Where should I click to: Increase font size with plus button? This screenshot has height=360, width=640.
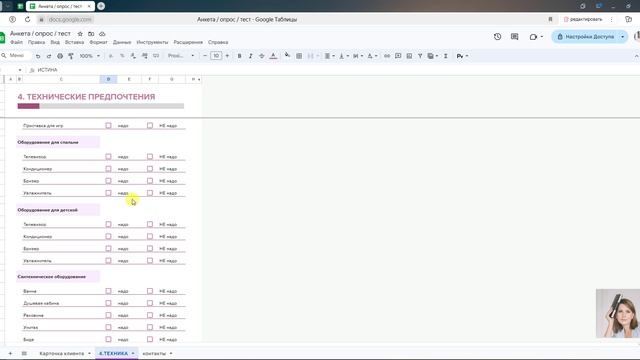point(227,56)
